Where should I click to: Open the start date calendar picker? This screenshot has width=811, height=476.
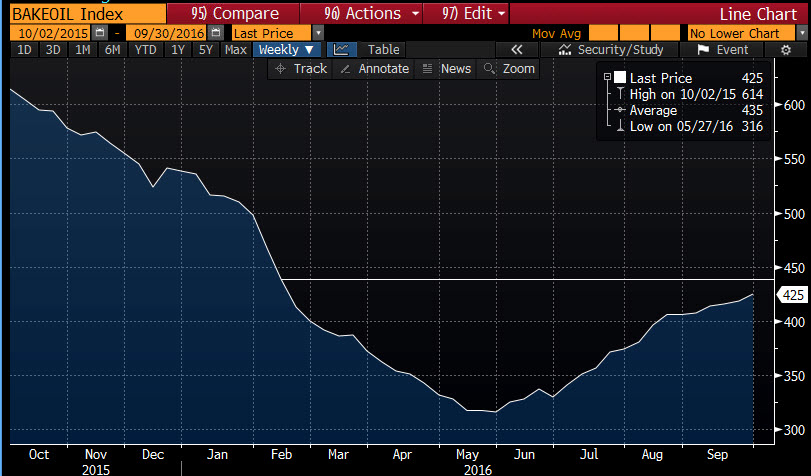click(98, 33)
